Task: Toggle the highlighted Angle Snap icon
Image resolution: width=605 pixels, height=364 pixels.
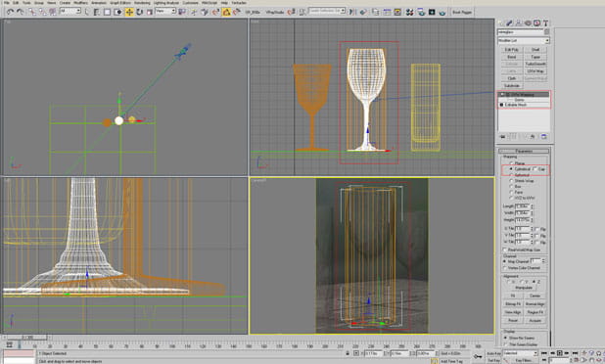Action: tap(226, 12)
